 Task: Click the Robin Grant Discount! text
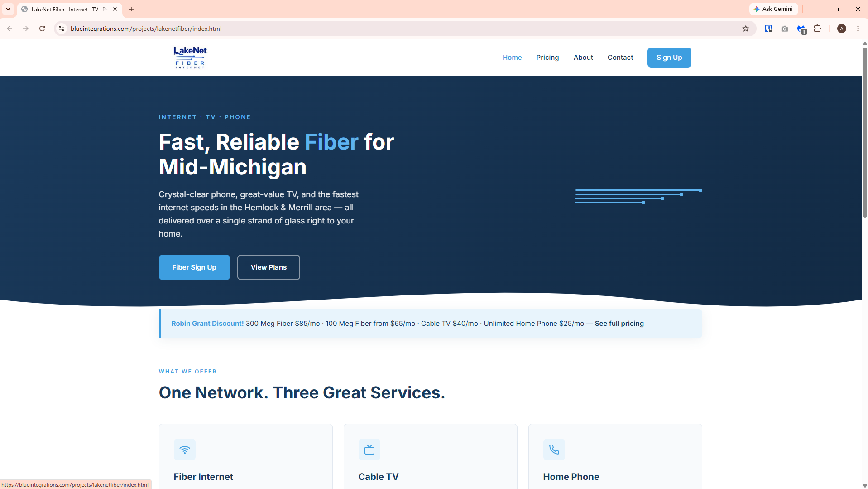pos(207,324)
